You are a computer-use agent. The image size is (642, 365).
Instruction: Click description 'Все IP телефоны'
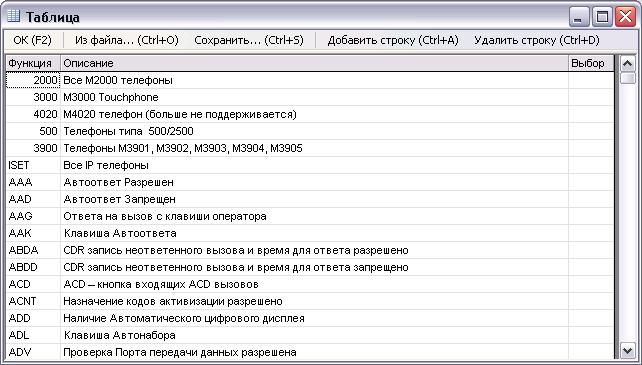click(106, 165)
